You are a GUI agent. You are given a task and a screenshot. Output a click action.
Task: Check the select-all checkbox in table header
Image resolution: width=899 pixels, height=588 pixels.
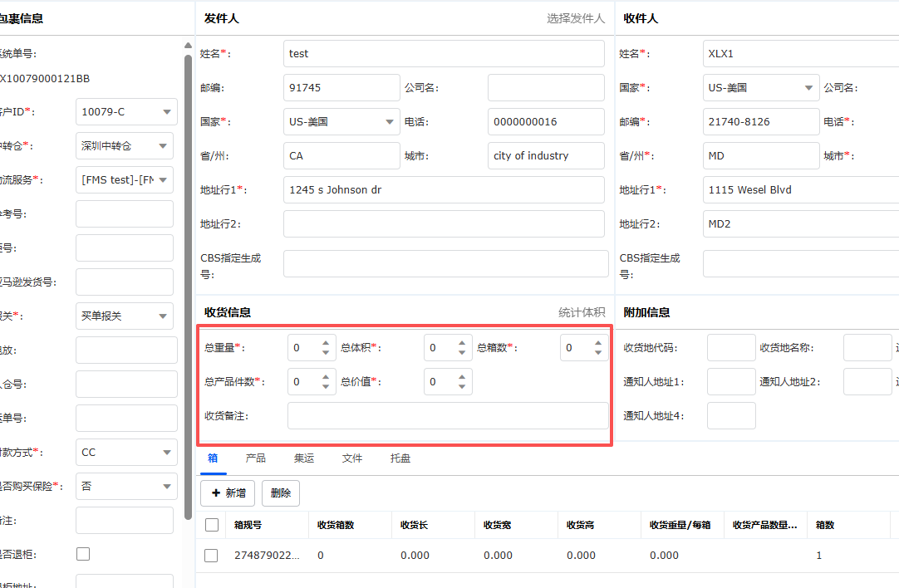(x=212, y=525)
